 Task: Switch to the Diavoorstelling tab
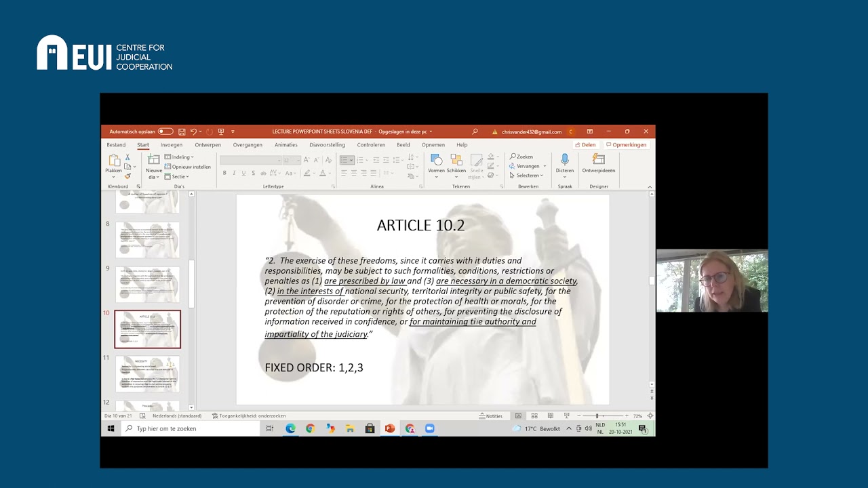click(327, 144)
